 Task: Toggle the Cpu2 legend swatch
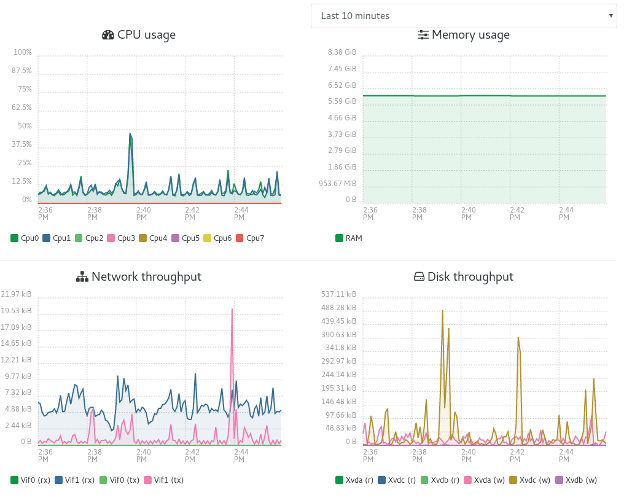79,238
